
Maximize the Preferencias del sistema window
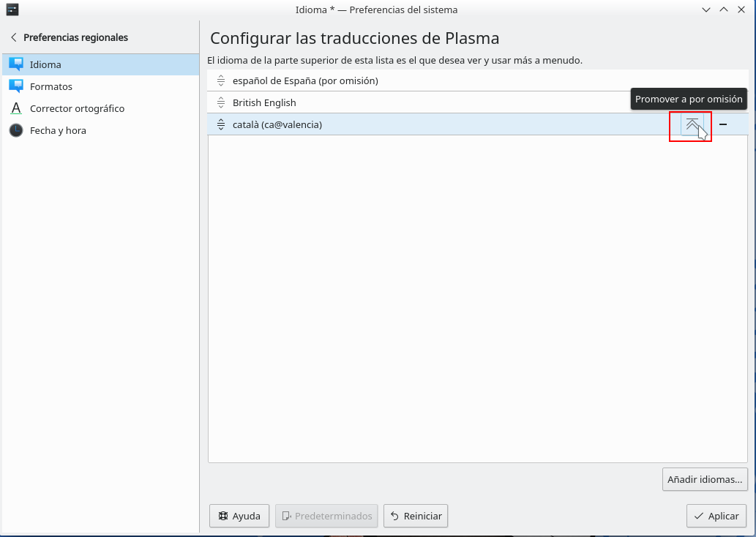(x=724, y=10)
